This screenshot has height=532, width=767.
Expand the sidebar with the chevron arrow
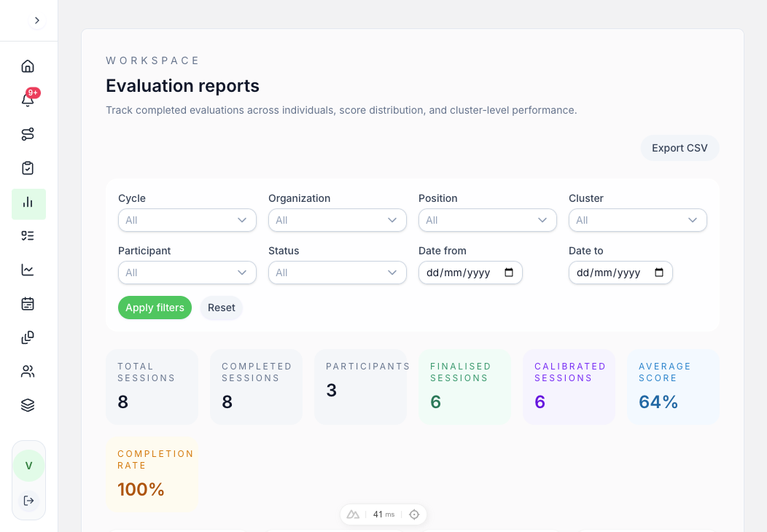pos(36,20)
